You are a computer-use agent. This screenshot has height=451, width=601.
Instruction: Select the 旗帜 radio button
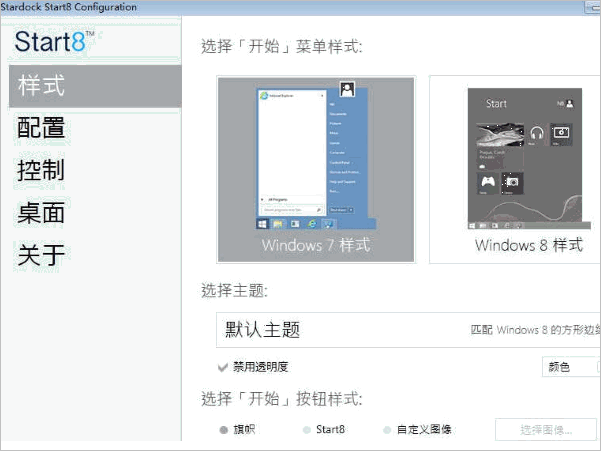tap(223, 430)
